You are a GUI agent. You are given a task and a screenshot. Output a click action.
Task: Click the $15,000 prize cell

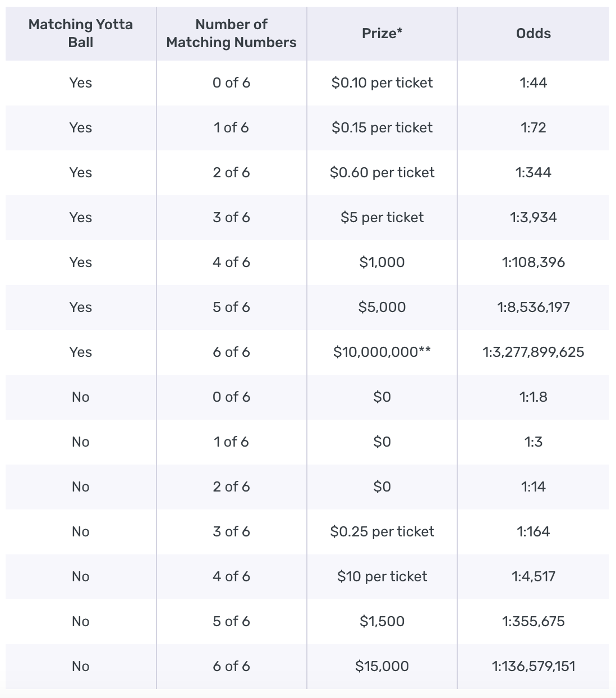click(382, 666)
